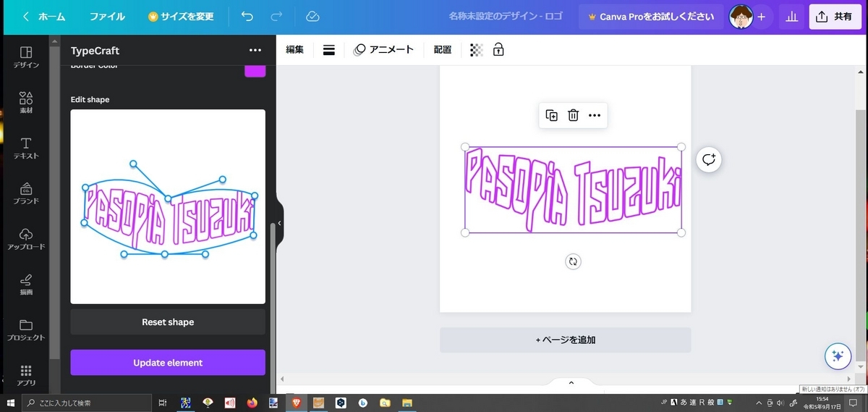
Task: Open the analytics bar chart icon
Action: [x=792, y=16]
